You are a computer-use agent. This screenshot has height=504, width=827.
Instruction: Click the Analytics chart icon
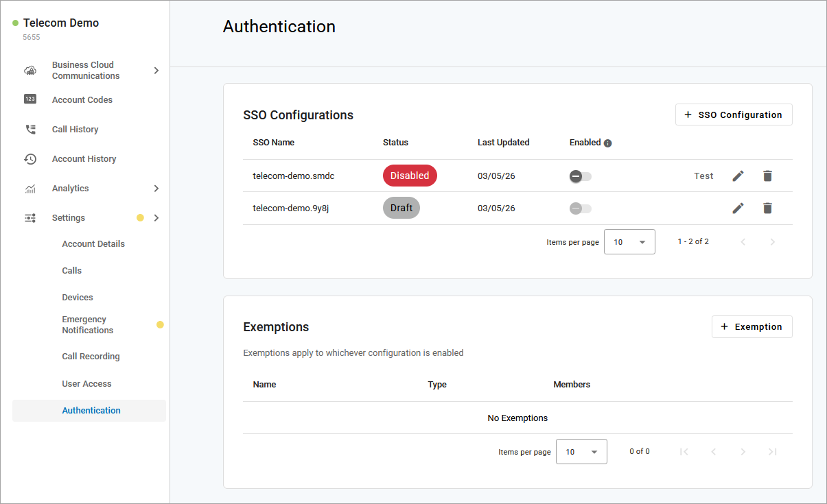pos(30,189)
